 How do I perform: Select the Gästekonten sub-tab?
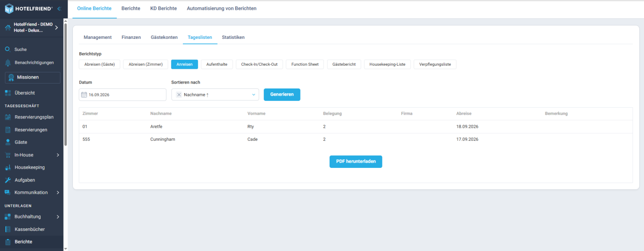[x=164, y=37]
